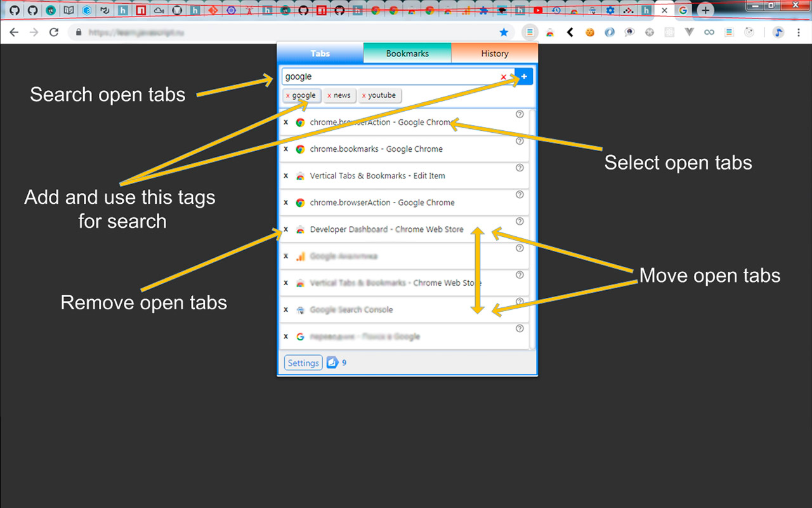Viewport: 812px width, 508px height.
Task: Open Chrome's three-dot menu
Action: click(x=798, y=32)
